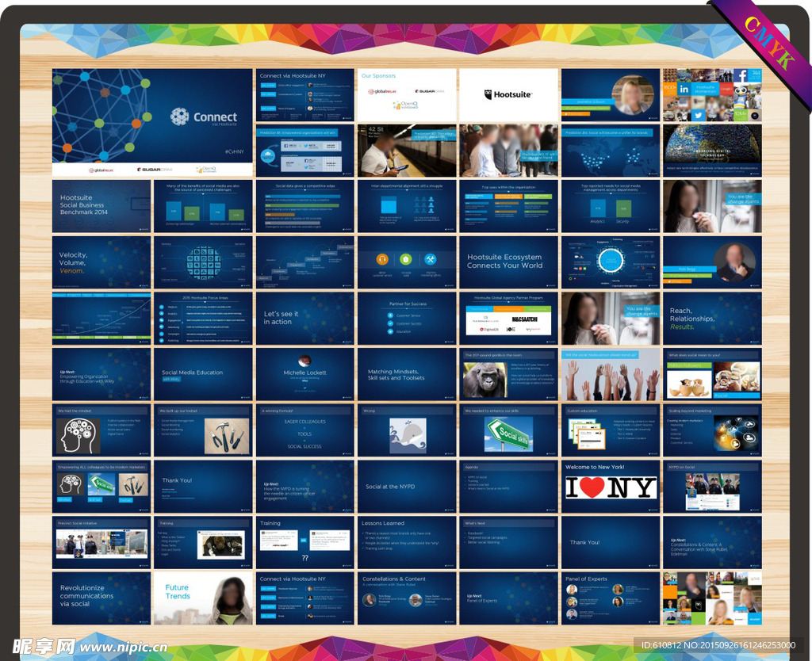Select the world map prediction slide

610,151
